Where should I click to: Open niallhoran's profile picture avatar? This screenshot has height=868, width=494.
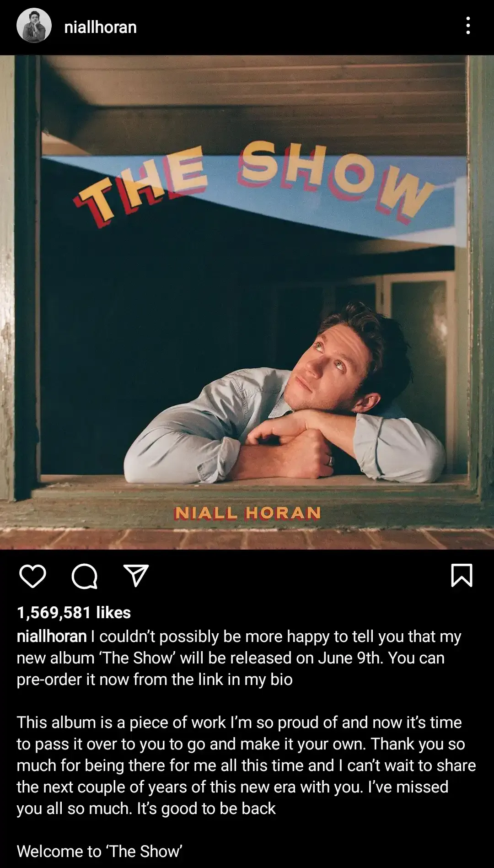(x=34, y=26)
